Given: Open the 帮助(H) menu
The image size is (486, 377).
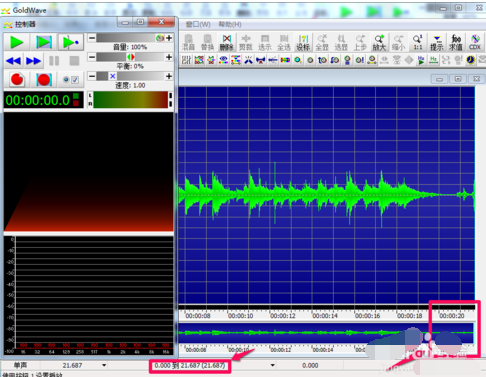Looking at the screenshot, I should coord(230,24).
